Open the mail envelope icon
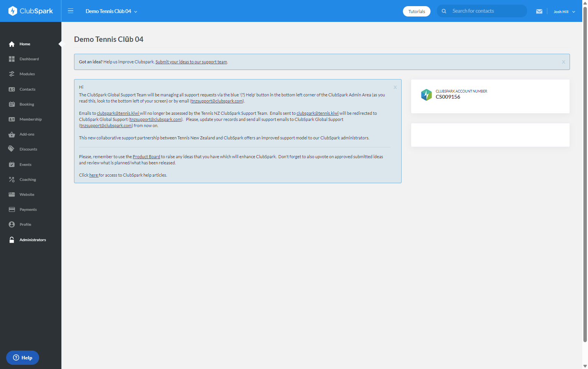Viewport: 588px width, 369px height. click(539, 12)
